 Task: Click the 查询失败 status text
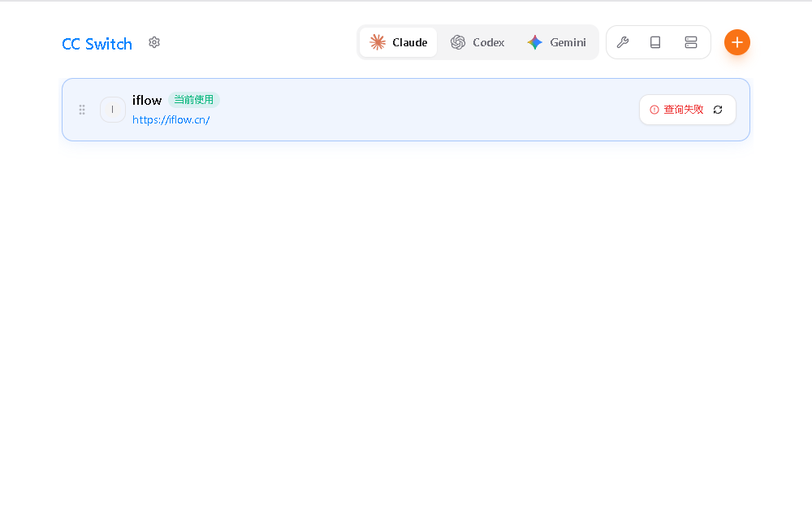[x=683, y=110]
